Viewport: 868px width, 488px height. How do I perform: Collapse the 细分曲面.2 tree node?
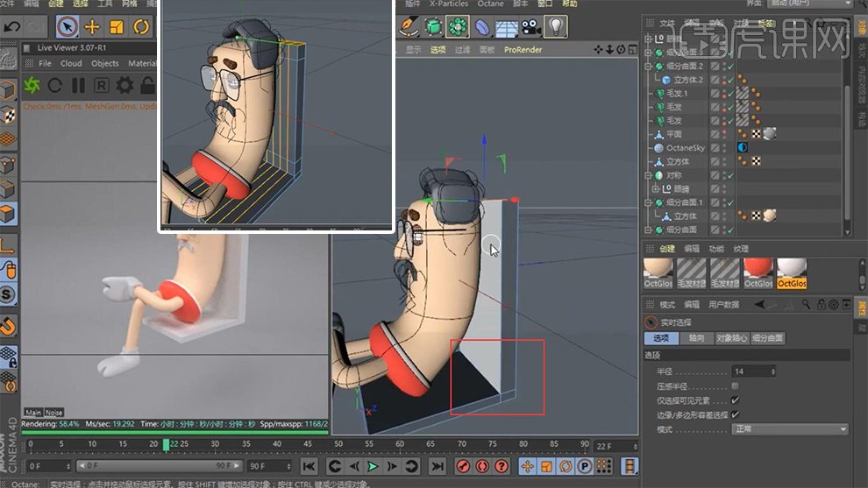(648, 66)
